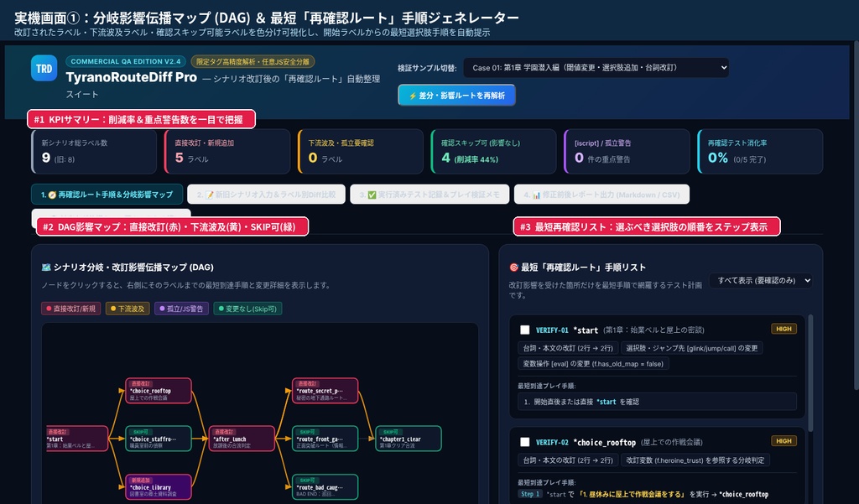Image resolution: width=859 pixels, height=504 pixels.
Task: Open the 検証サンプル切替 Case 01 dropdown
Action: [596, 67]
